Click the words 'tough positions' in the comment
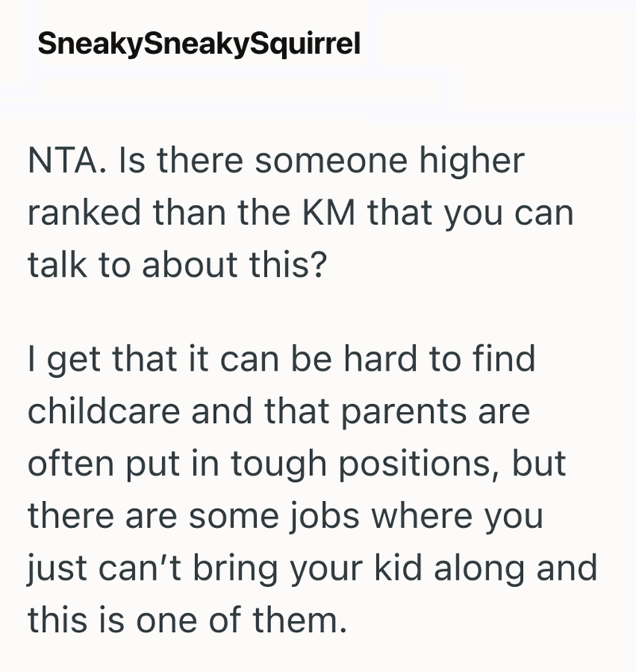 pyautogui.click(x=360, y=465)
